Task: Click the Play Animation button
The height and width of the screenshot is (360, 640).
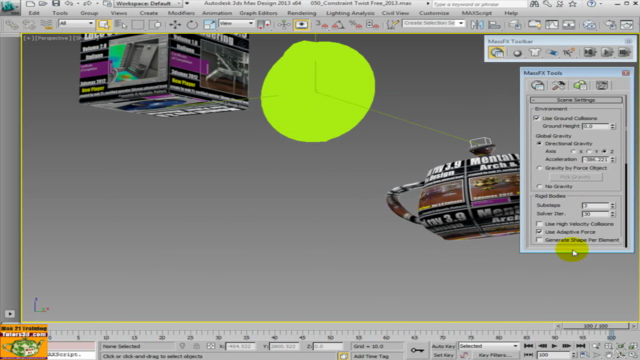Action: (554, 346)
